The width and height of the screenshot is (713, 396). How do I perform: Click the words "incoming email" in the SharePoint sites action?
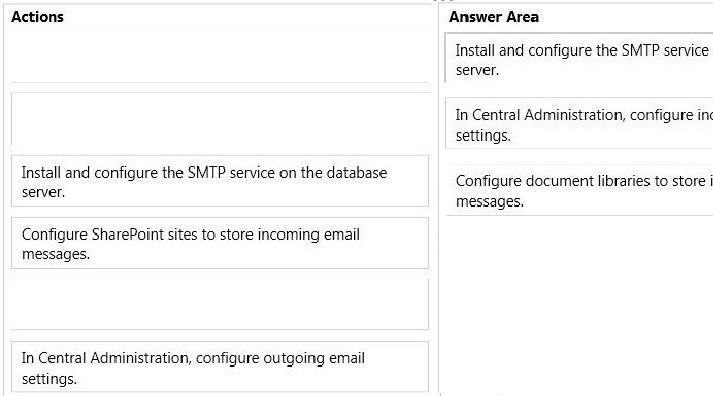click(x=308, y=235)
